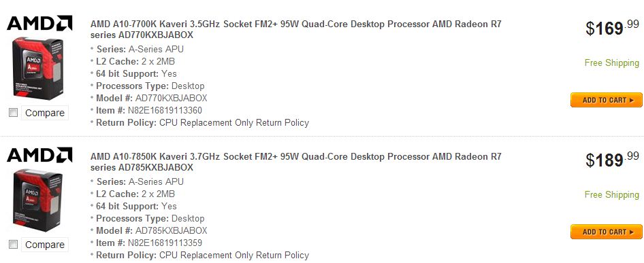Click AMD logo of A10-7700K listing
Viewport: 644px width, 263px height.
[x=39, y=23]
